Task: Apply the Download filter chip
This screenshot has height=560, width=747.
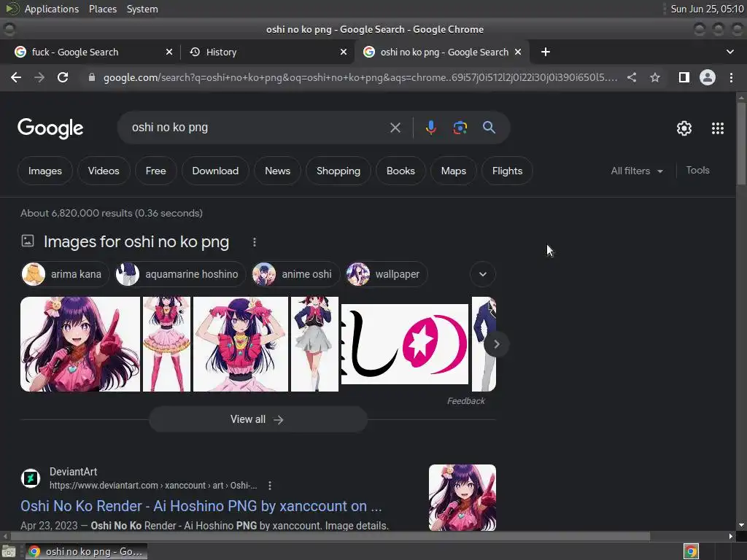Action: [215, 171]
